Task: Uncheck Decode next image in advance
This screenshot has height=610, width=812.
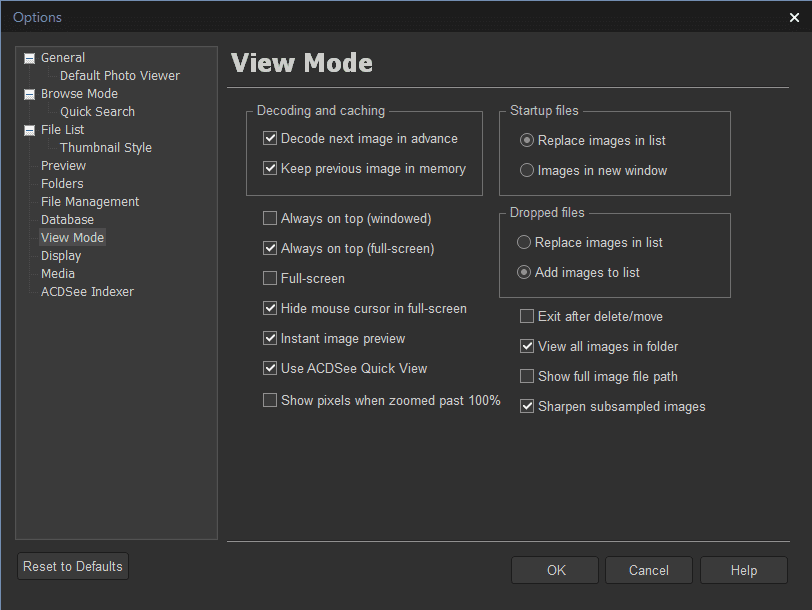Action: coord(270,139)
